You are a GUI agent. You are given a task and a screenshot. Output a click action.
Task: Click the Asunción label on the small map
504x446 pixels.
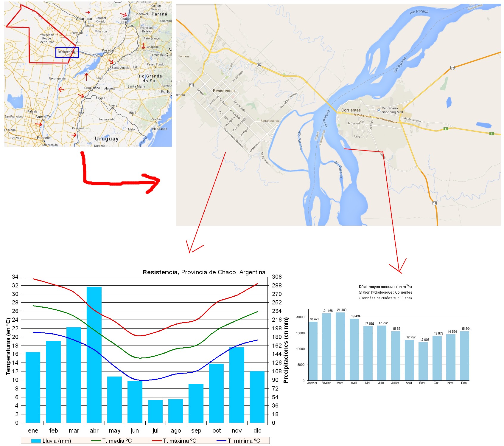coord(85,18)
